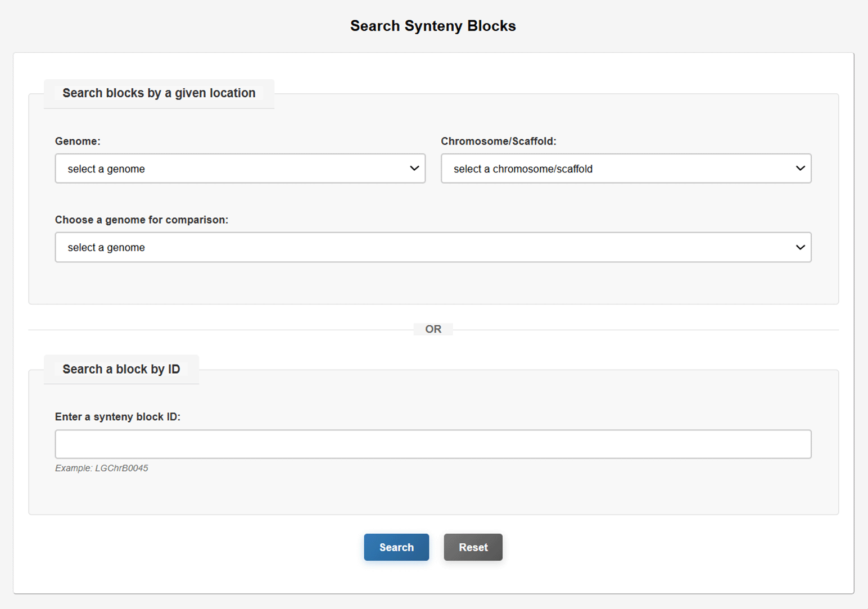Click the chevron arrow in Chromosome/Scaffold dropdown
Screen dimensions: 868x609
[x=800, y=169]
